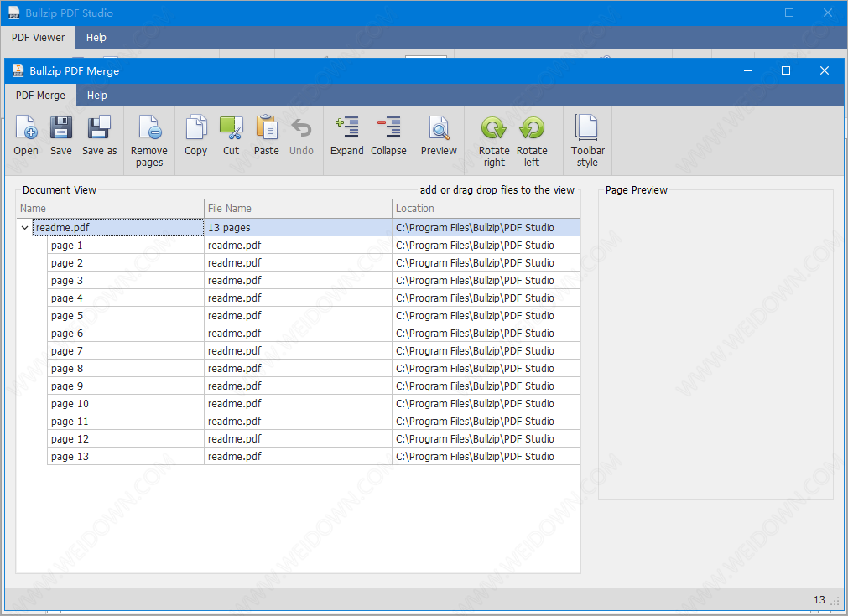848x616 pixels.
Task: Copy selected pages with Copy icon
Action: pos(195,128)
